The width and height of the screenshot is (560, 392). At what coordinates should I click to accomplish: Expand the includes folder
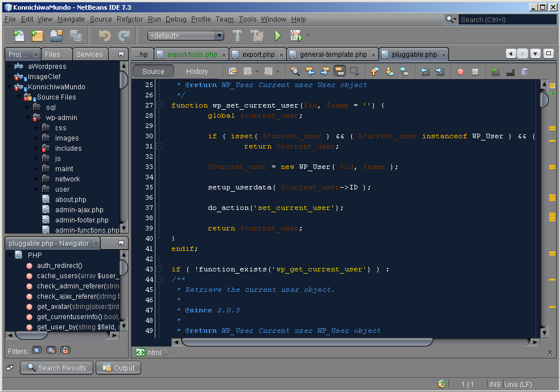tap(36, 148)
